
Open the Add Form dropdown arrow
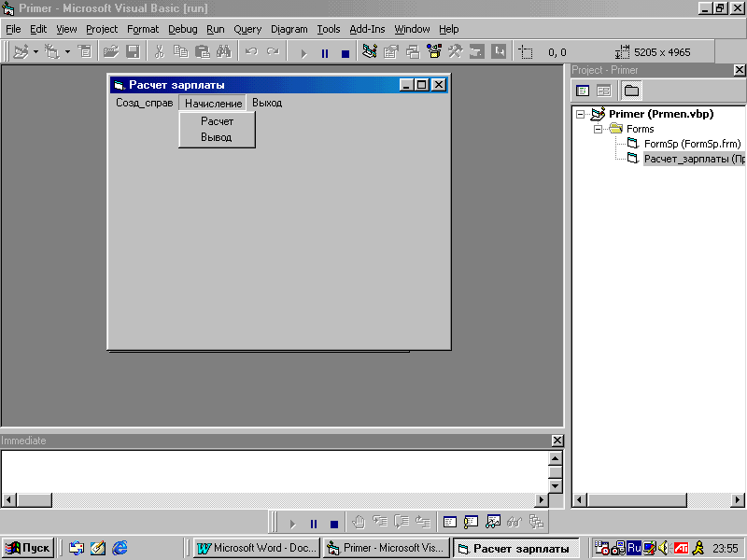[x=67, y=51]
